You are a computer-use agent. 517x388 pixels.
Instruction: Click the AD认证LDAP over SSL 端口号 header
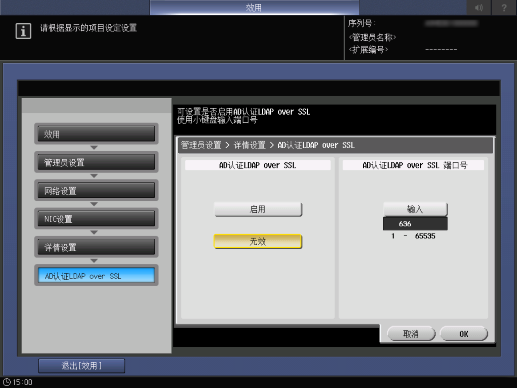tap(414, 165)
